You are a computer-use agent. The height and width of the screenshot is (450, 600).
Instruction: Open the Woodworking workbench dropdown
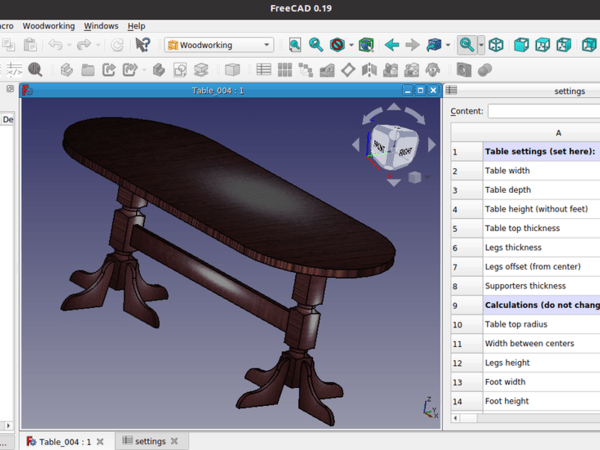[219, 45]
